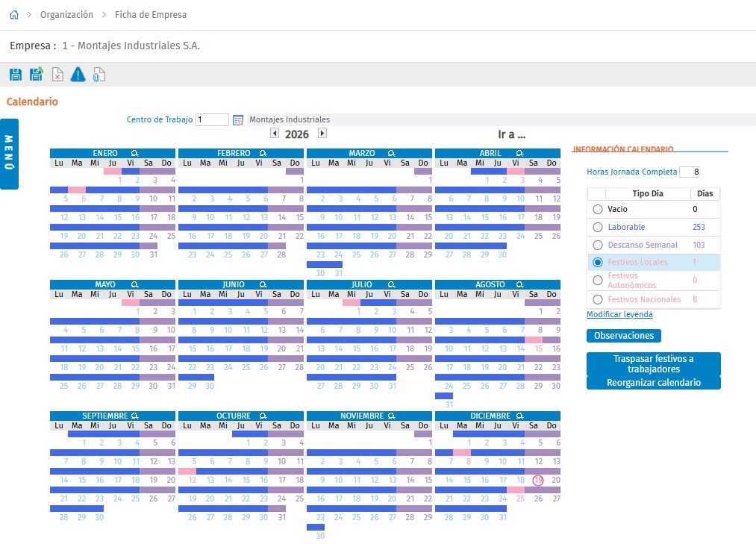Open the side MENÚ tab
The image size is (756, 544).
(9, 154)
